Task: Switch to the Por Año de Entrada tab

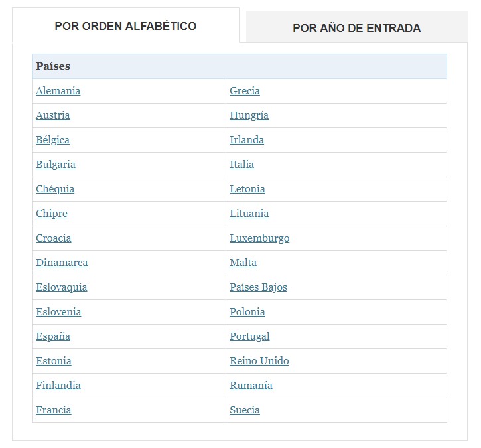Action: tap(356, 28)
